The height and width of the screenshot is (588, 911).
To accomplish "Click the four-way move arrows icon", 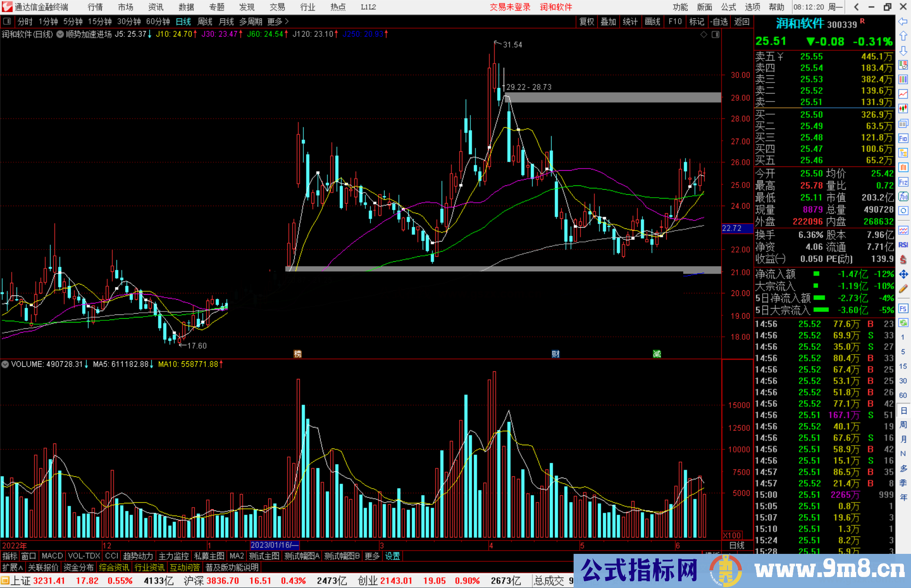I will pyautogui.click(x=903, y=274).
